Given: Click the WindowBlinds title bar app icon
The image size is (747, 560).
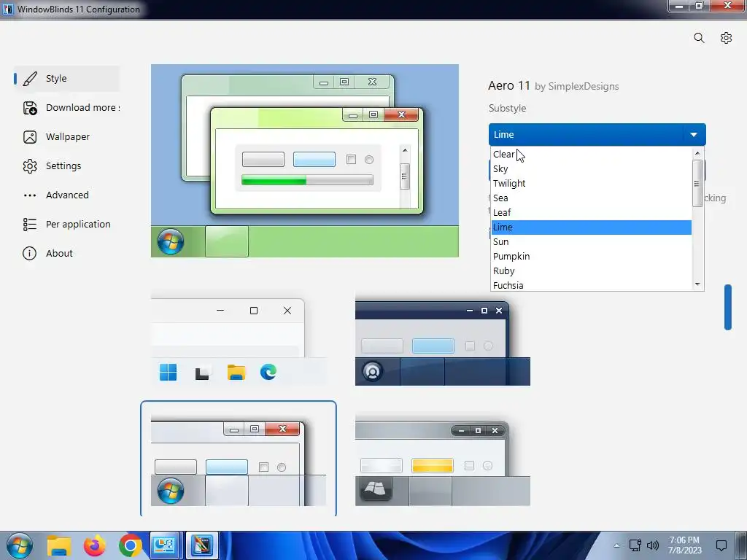Looking at the screenshot, I should 7,9.
